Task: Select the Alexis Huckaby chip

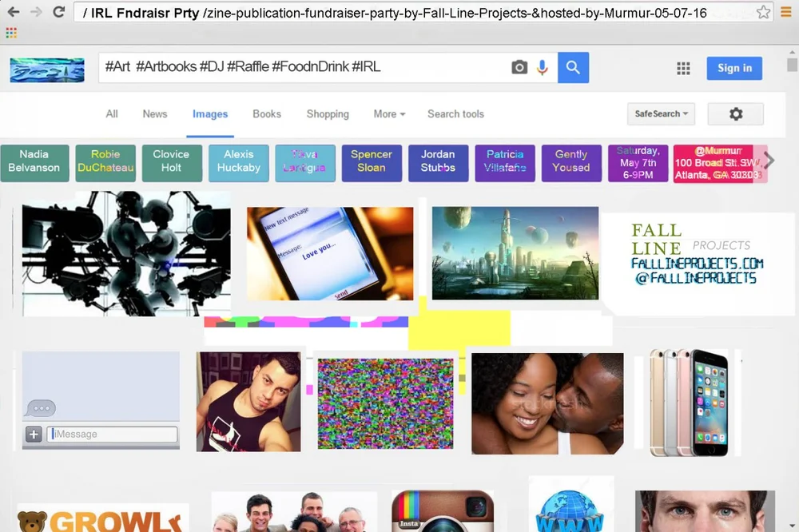Action: pos(238,163)
